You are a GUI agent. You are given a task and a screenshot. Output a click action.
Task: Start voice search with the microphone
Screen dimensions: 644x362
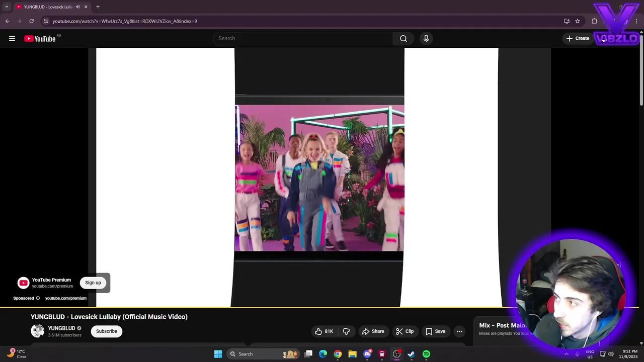426,39
